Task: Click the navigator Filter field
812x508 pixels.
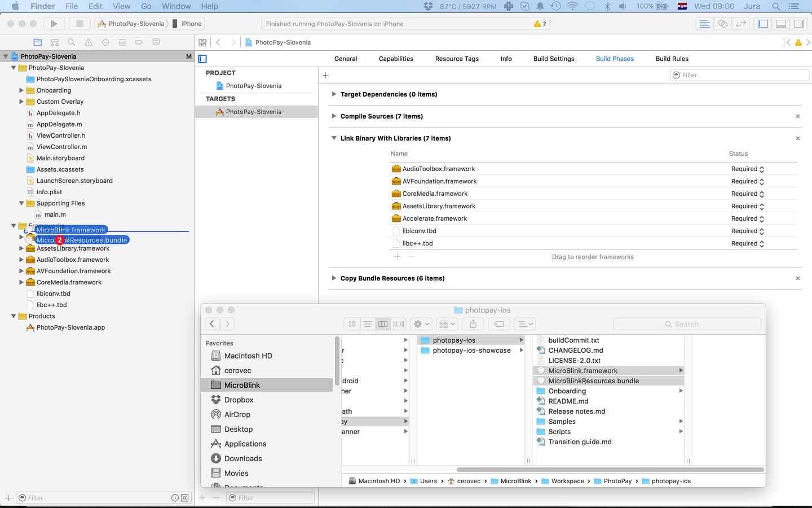Action: click(x=103, y=498)
